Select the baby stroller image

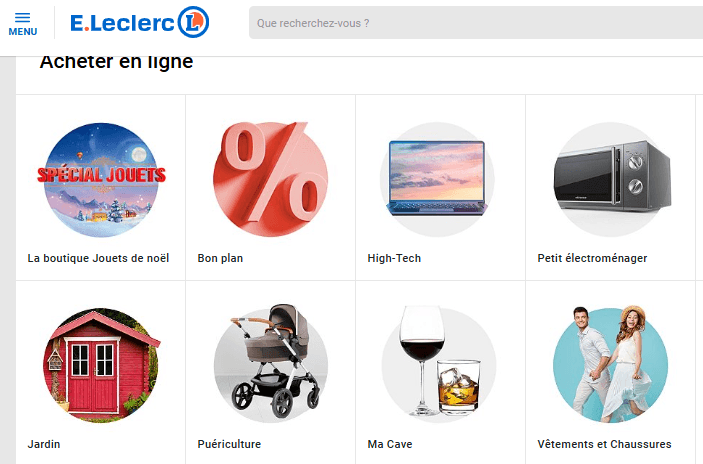click(x=271, y=363)
